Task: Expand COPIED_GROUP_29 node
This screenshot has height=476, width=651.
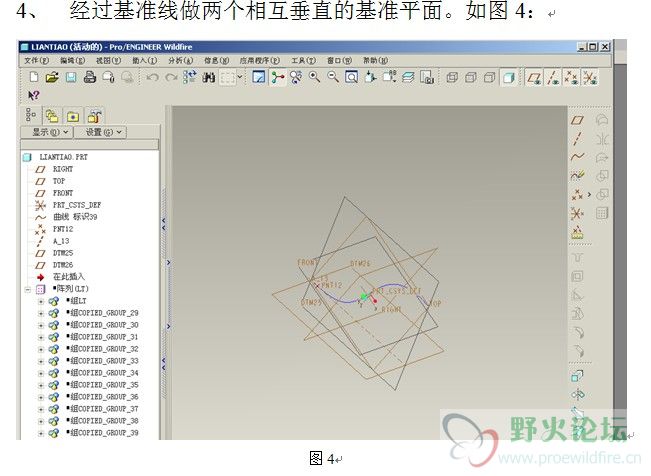Action: pyautogui.click(x=41, y=314)
